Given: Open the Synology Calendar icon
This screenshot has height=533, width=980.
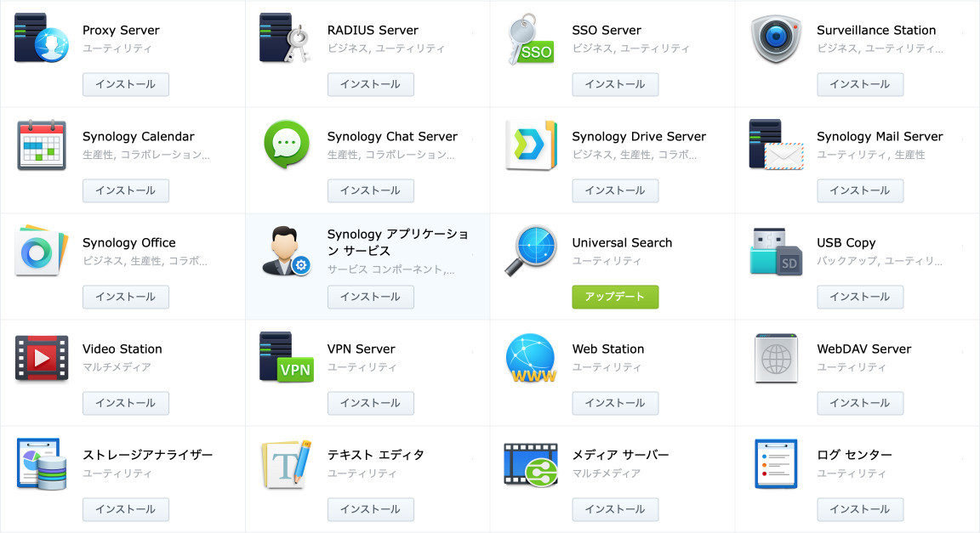Looking at the screenshot, I should tap(41, 145).
